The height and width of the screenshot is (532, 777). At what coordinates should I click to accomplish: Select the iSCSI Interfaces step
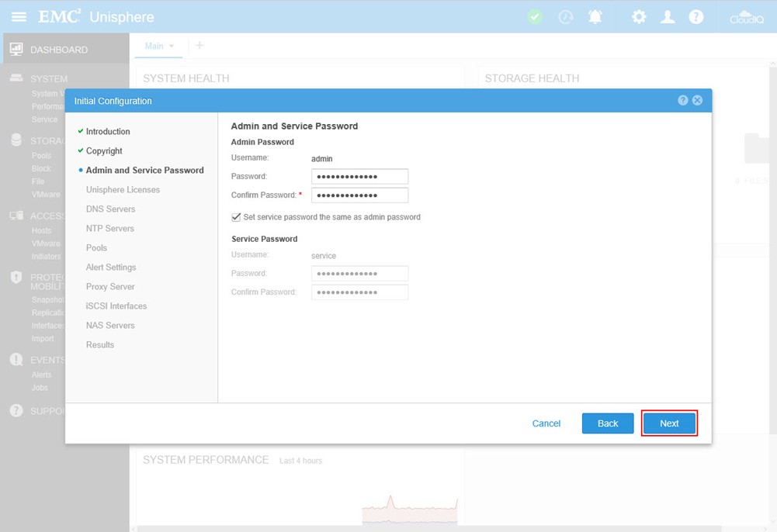tap(116, 306)
